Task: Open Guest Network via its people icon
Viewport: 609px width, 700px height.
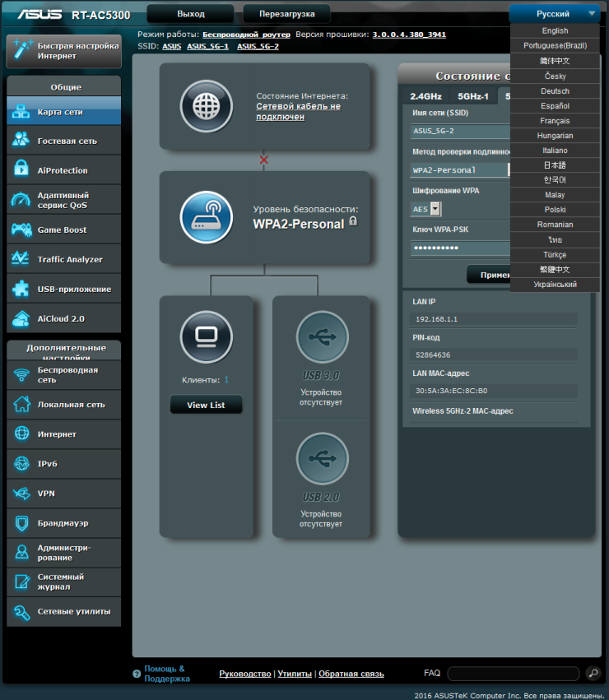Action: pyautogui.click(x=21, y=140)
